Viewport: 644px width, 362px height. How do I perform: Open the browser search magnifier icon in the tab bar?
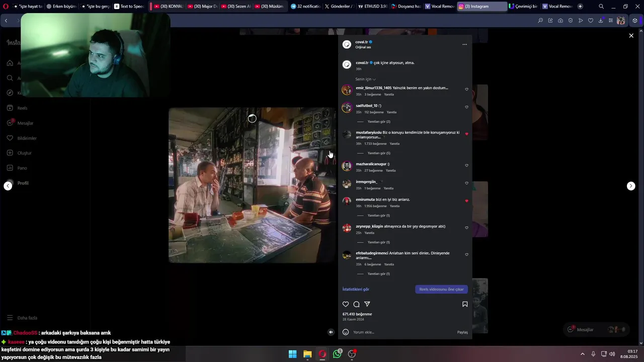point(601,7)
